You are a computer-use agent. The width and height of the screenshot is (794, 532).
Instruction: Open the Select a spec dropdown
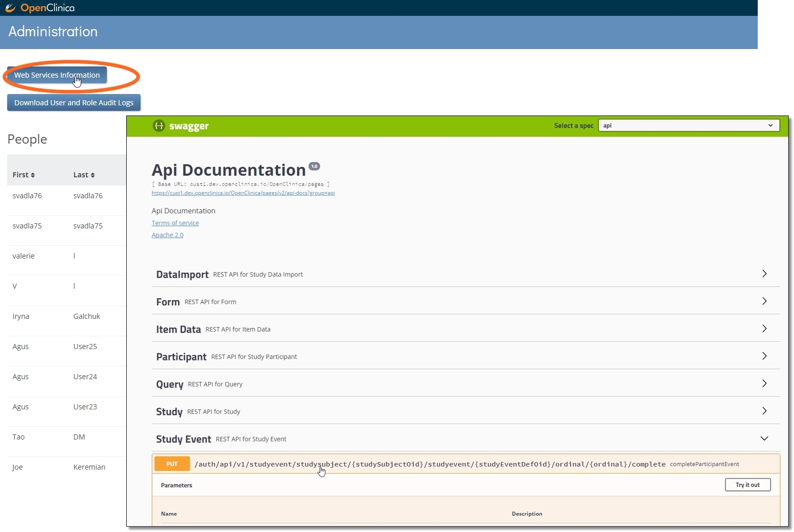point(689,126)
